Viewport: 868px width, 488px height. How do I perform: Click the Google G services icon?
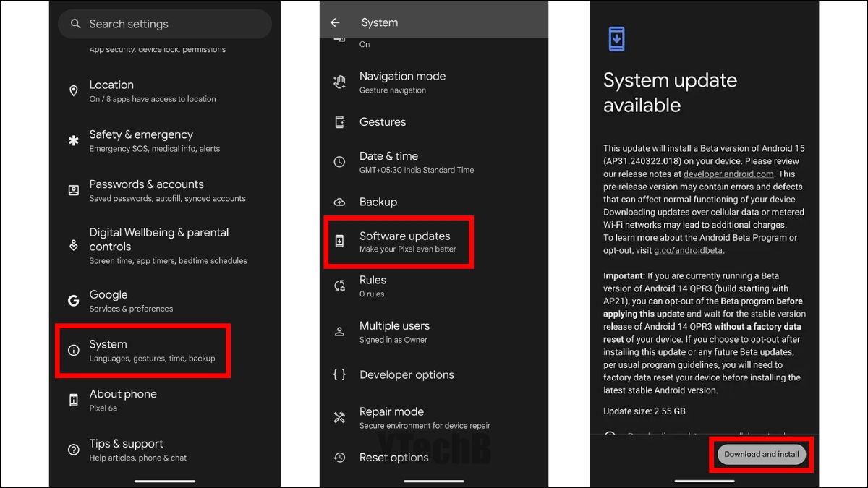[x=73, y=300]
